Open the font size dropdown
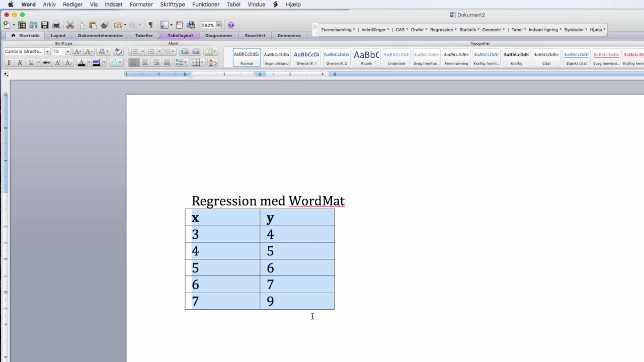Image resolution: width=644 pixels, height=362 pixels. coord(67,51)
